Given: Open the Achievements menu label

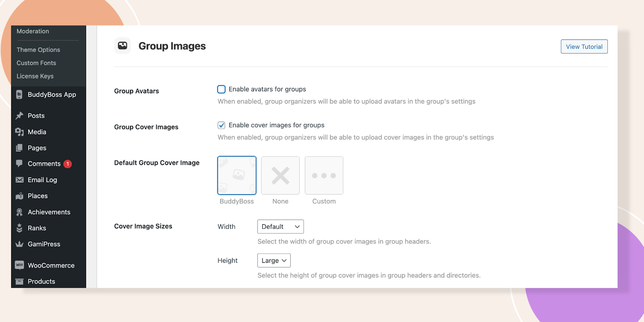Looking at the screenshot, I should (x=49, y=212).
